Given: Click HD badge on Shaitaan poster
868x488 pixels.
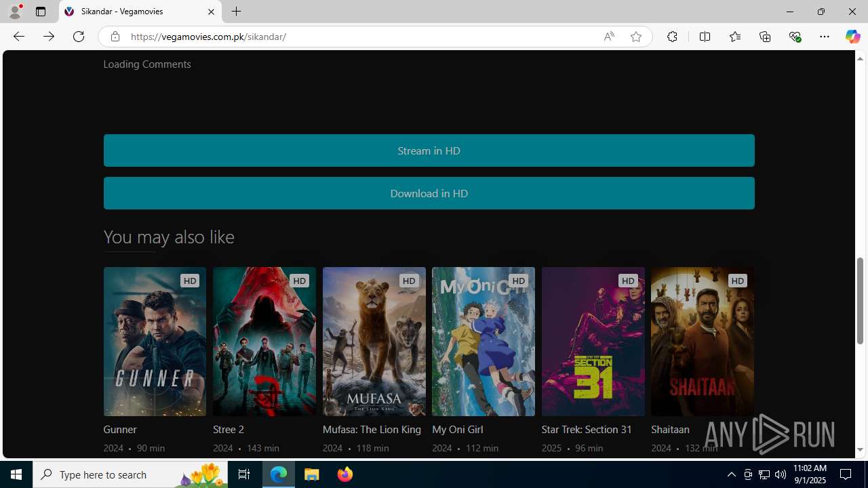Looking at the screenshot, I should [x=738, y=281].
